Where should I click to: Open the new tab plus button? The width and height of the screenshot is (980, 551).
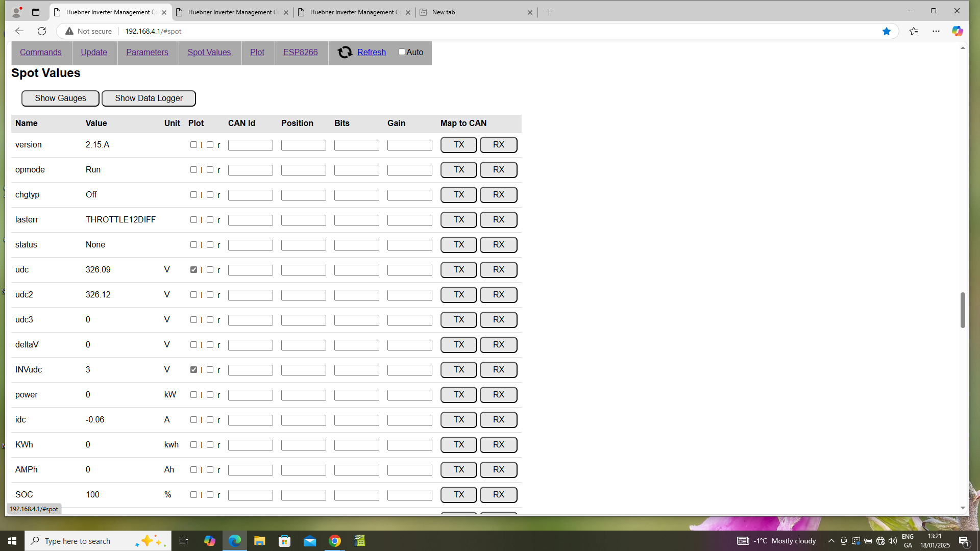point(549,12)
